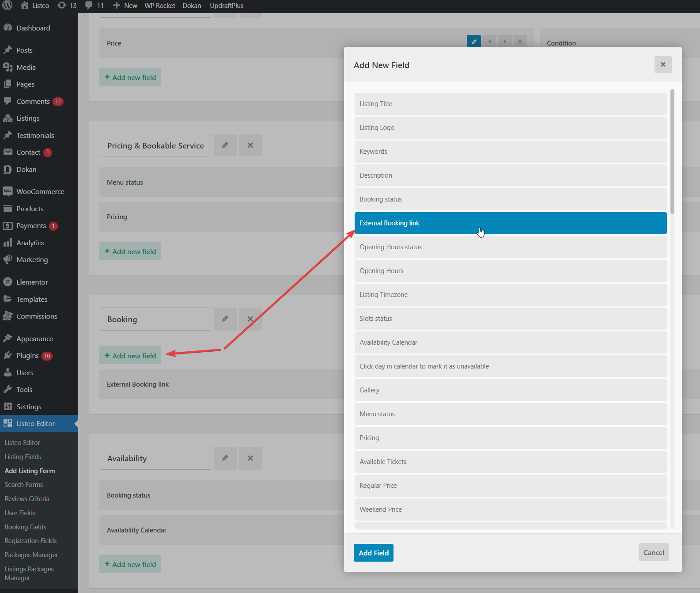The image size is (700, 593).
Task: Click the updates icon showing 13
Action: 67,6
